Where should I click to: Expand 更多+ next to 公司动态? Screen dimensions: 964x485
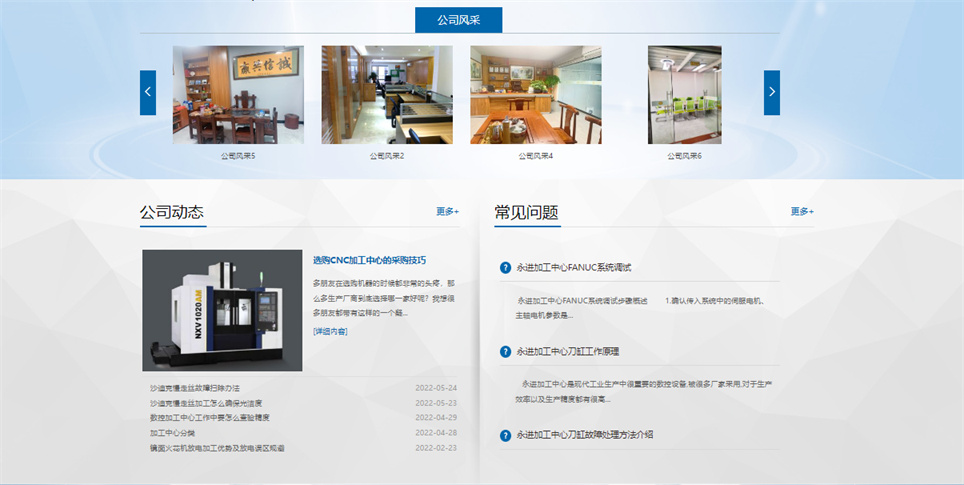[447, 212]
